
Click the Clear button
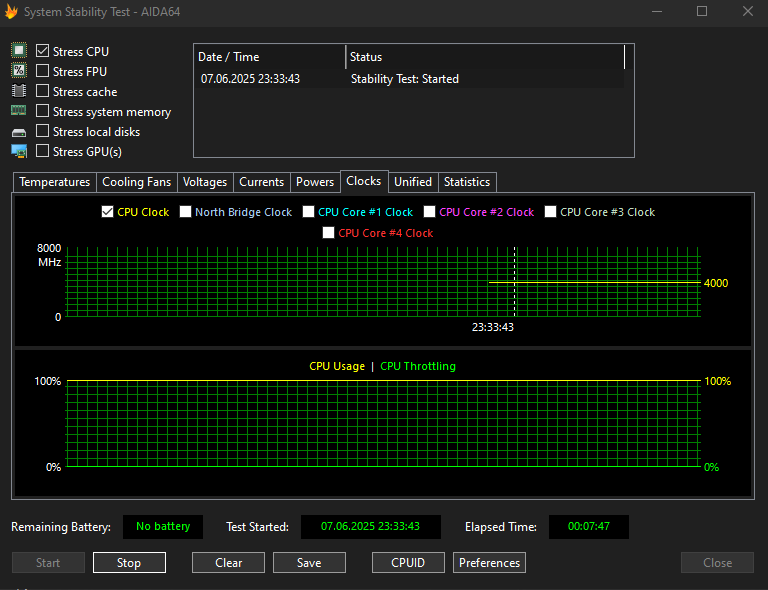pos(228,563)
